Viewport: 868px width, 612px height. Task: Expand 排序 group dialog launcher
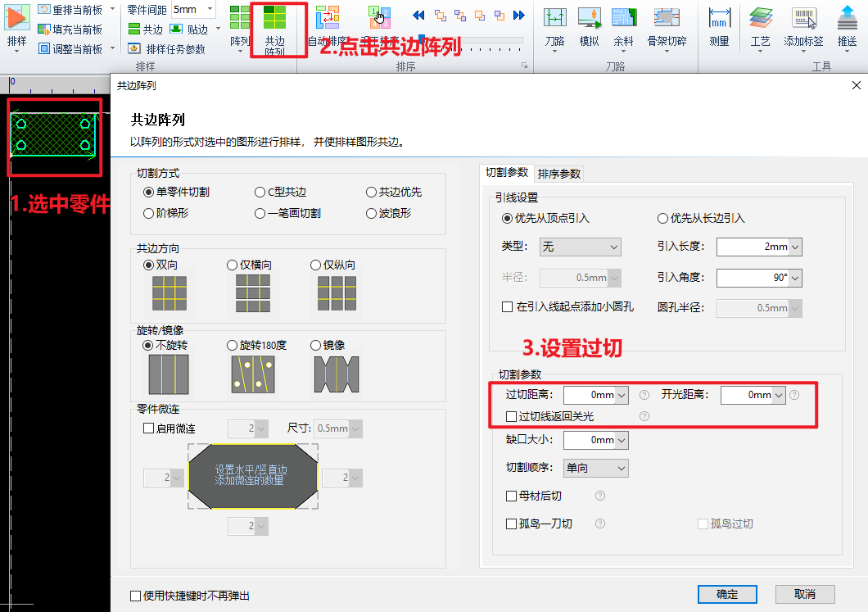tap(524, 66)
